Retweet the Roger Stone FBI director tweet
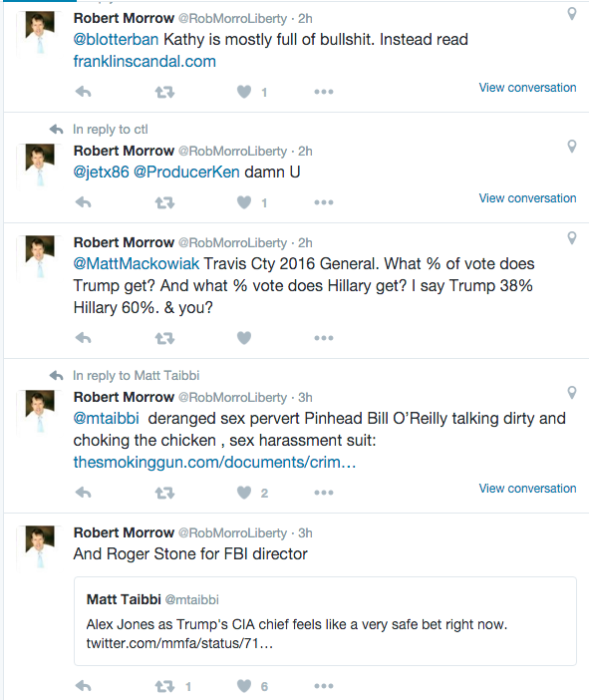 click(164, 686)
